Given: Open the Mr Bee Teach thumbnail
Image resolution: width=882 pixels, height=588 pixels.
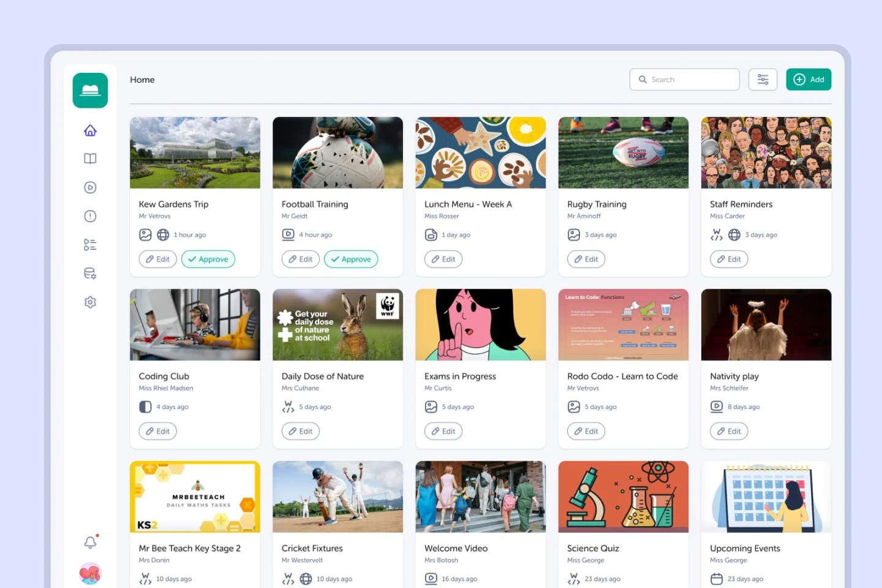Looking at the screenshot, I should click(195, 497).
